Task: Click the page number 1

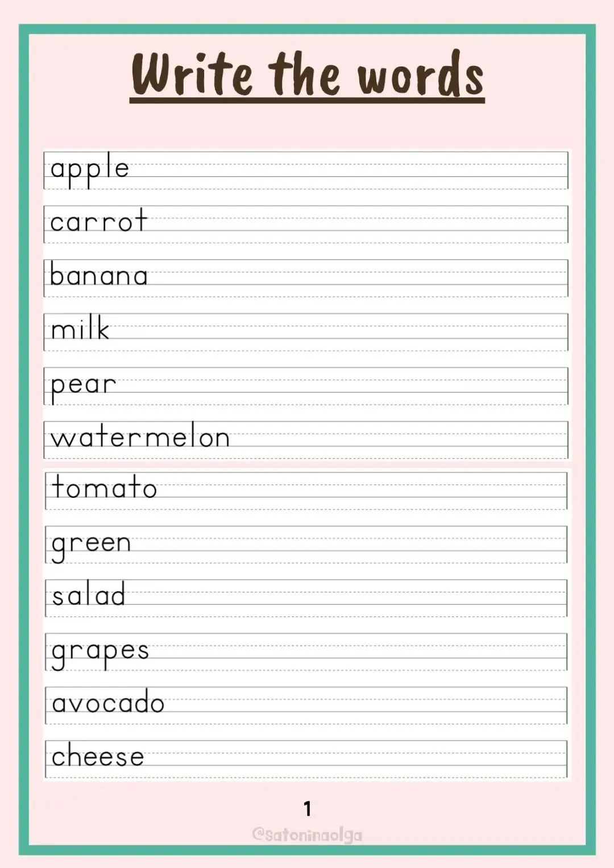Action: coord(308,808)
